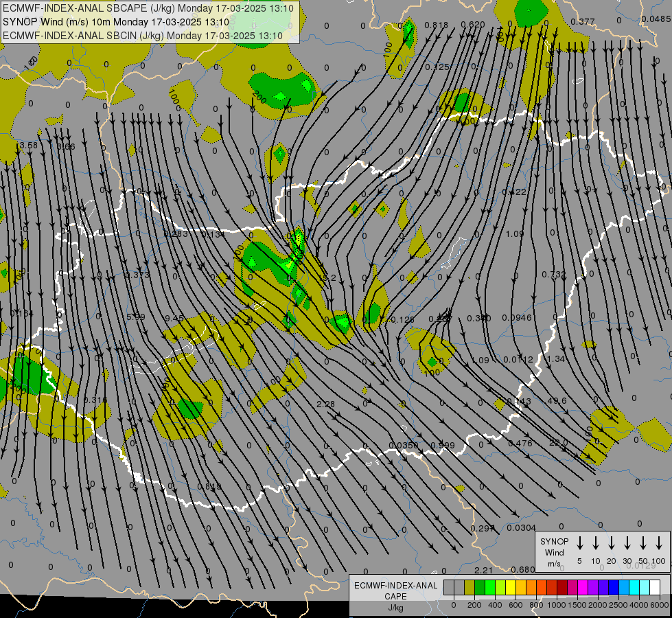
Task: Click the map value "0.0946"
Action: (517, 318)
